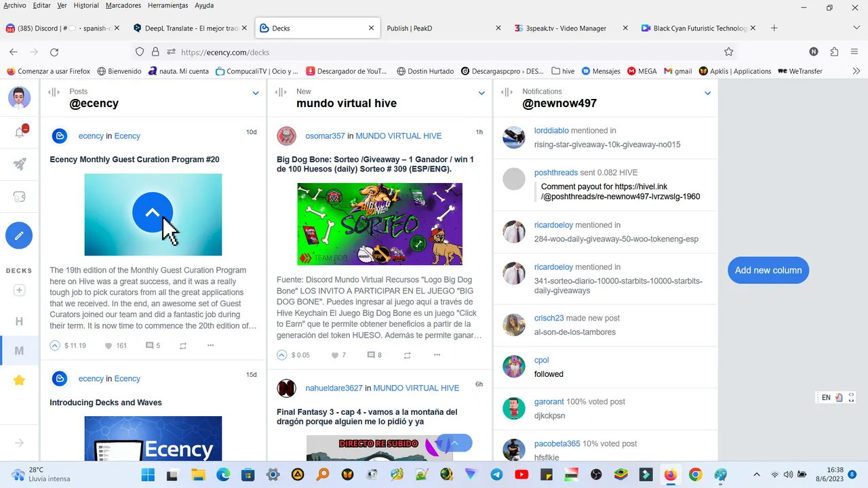Add a new deck with the plus icon

pos(19,290)
